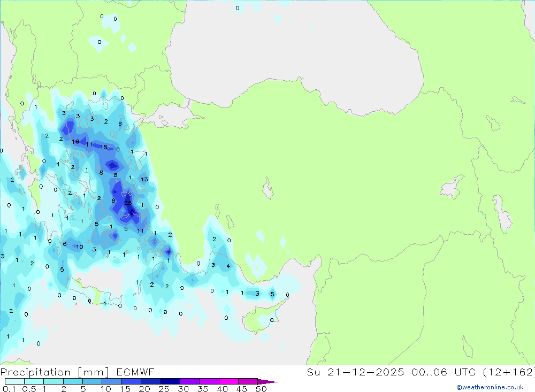
Task: Choose the 45–50 mm legend color box
Action: 248,381
